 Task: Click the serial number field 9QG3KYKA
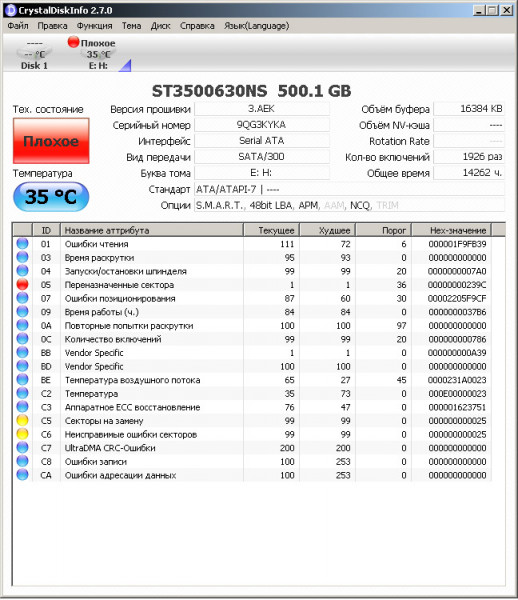tap(262, 125)
